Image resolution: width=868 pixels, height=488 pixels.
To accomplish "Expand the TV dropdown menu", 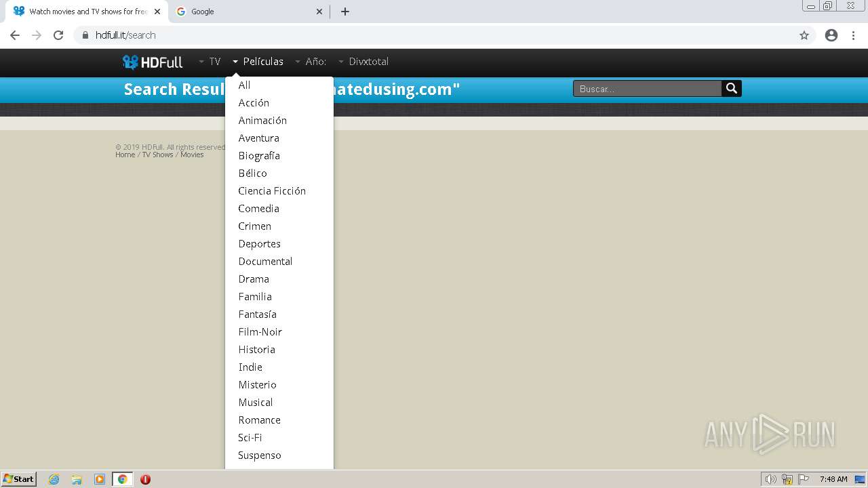I will pos(210,62).
